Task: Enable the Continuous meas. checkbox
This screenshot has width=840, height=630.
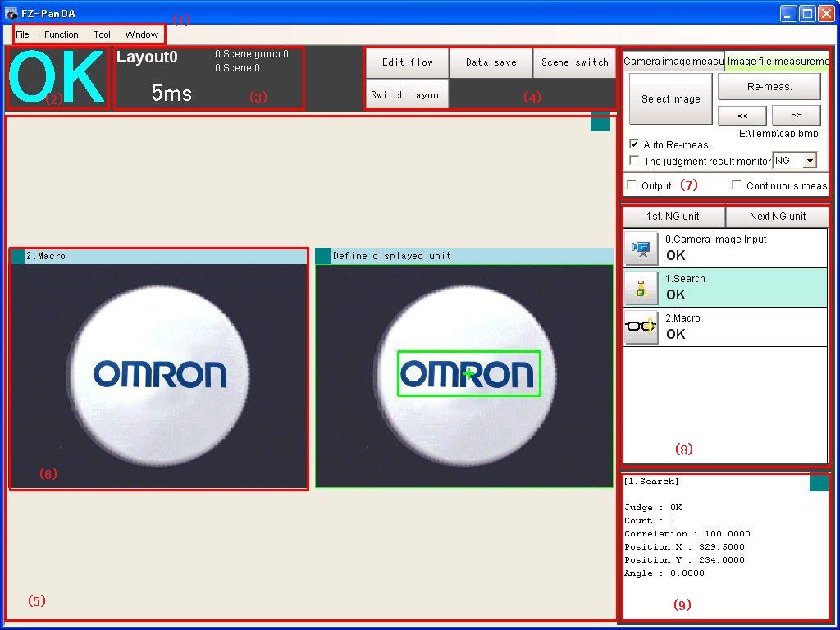Action: click(x=737, y=185)
